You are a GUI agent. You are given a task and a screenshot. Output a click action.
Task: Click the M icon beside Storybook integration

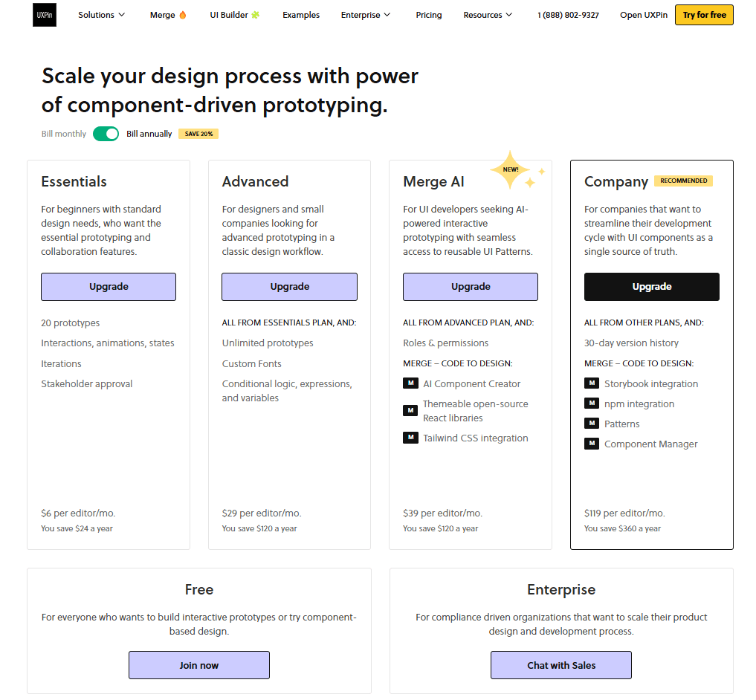[592, 383]
